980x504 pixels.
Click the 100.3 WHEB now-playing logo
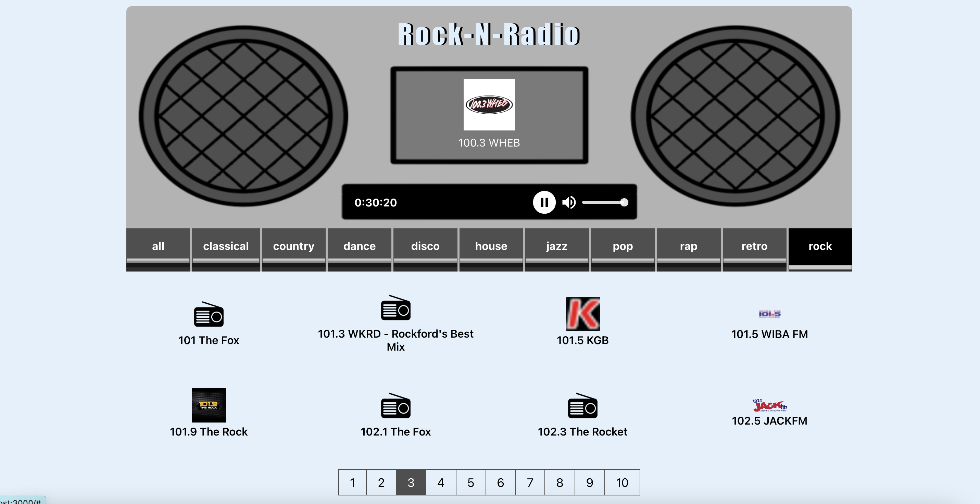pos(489,106)
